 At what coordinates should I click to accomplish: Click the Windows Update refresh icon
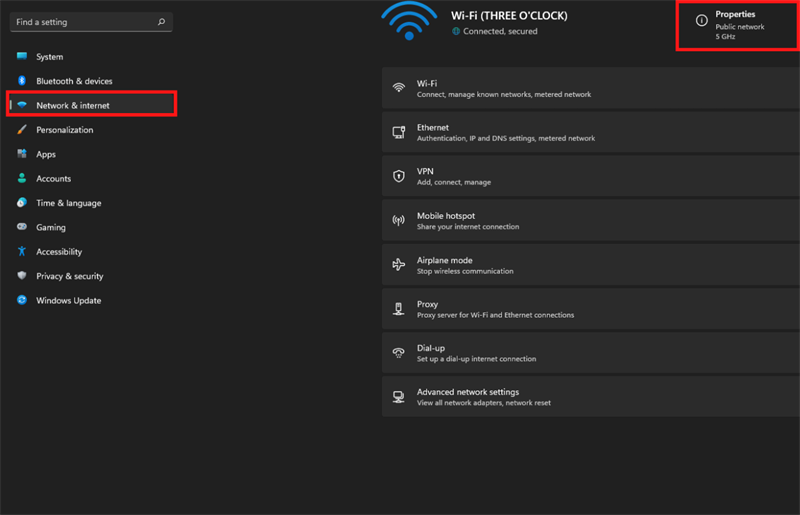coord(22,300)
